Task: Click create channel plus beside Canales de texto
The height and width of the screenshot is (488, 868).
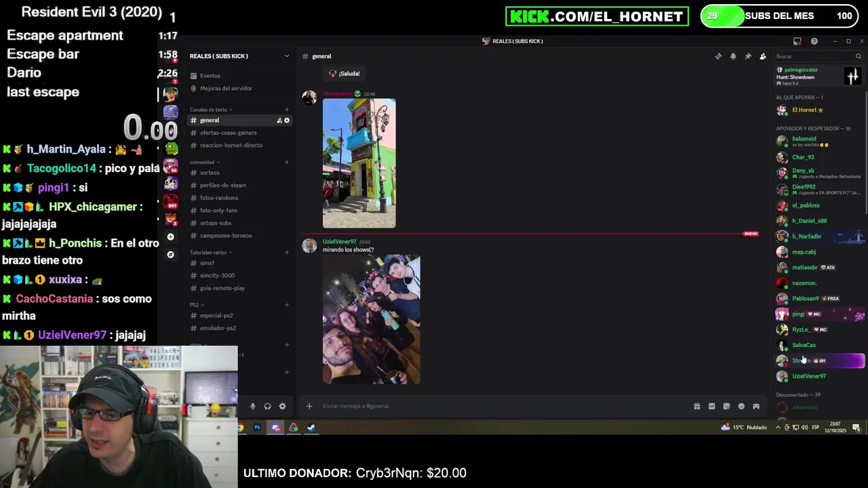Action: coord(287,110)
